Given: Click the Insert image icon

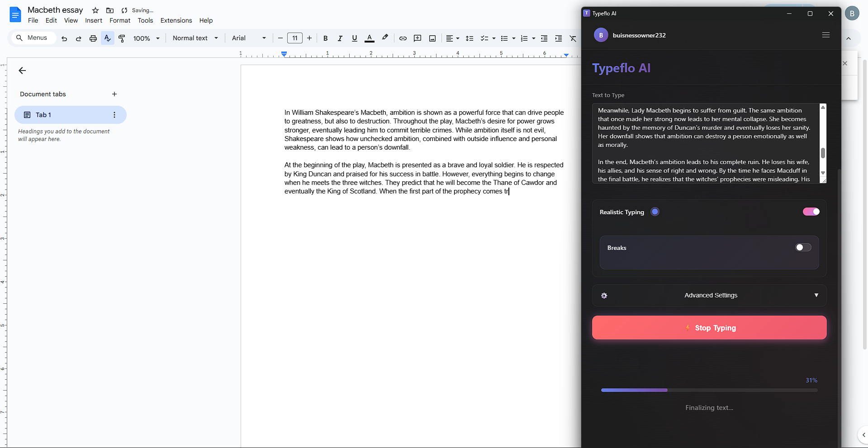Looking at the screenshot, I should [x=432, y=38].
